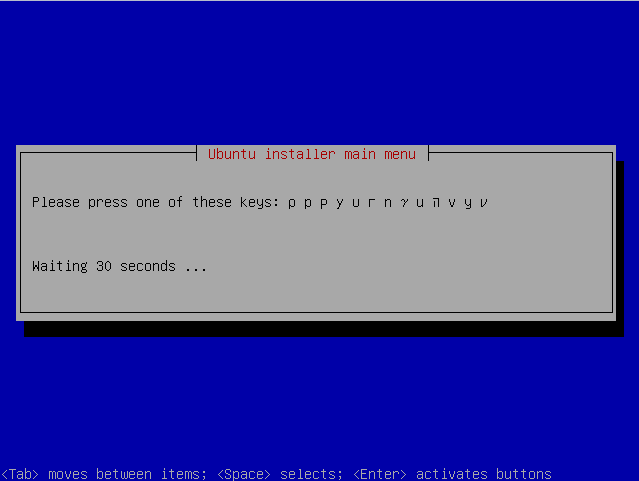Click the <Tab> hint in the help bar
The image size is (639, 481).
point(20,474)
